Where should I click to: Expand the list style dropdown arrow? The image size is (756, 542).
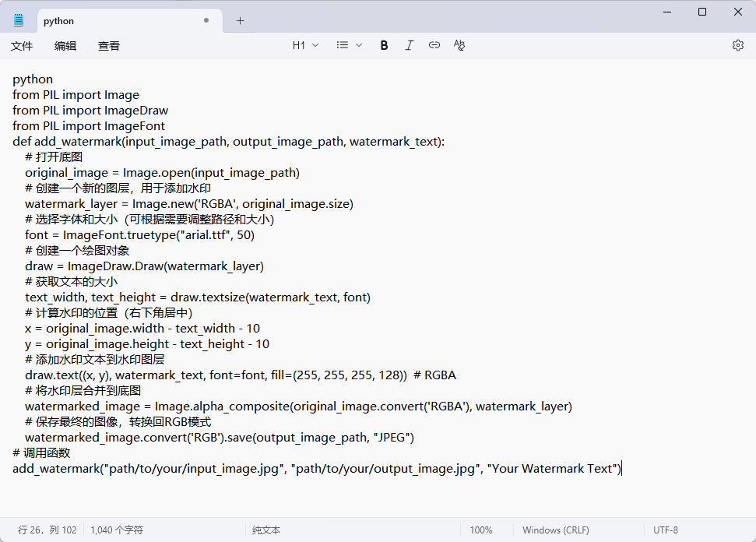coord(359,45)
